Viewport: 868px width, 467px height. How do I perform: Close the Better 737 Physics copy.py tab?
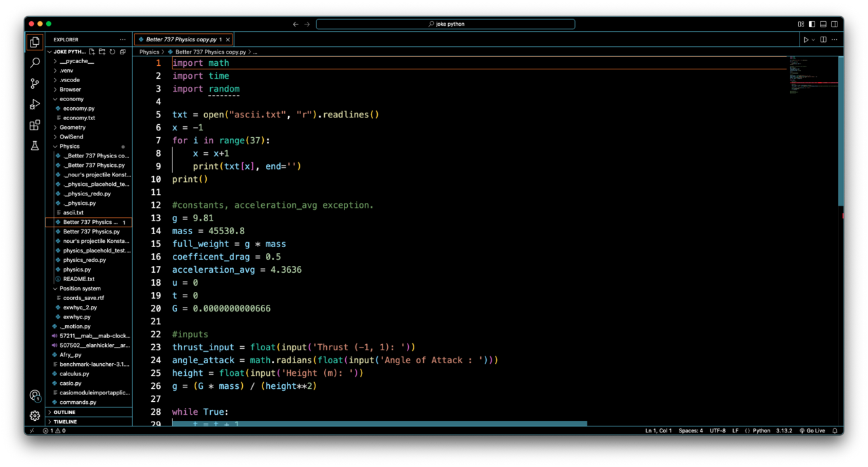pos(228,39)
